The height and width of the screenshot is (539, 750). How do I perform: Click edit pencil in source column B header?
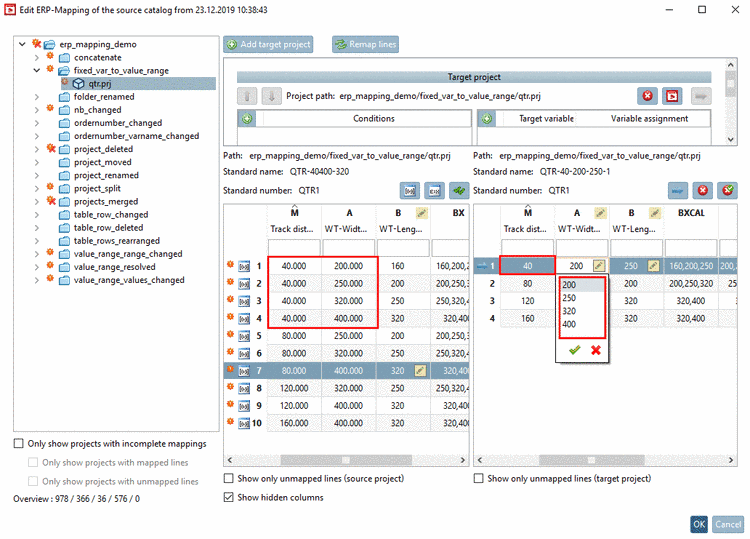pos(421,213)
